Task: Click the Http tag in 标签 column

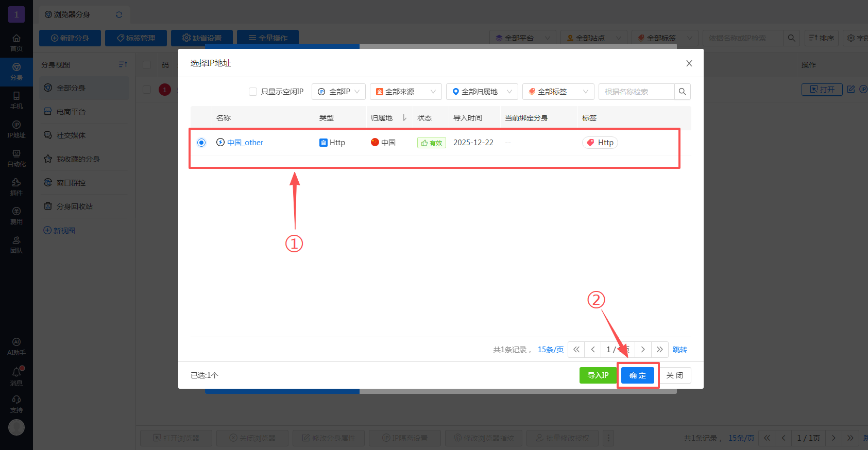Action: coord(600,143)
